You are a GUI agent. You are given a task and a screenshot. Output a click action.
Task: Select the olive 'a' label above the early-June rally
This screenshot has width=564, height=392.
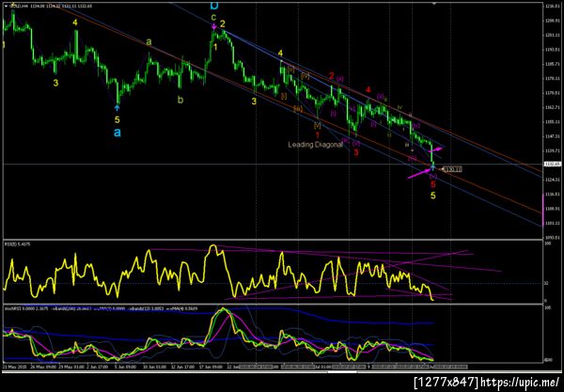(x=149, y=42)
